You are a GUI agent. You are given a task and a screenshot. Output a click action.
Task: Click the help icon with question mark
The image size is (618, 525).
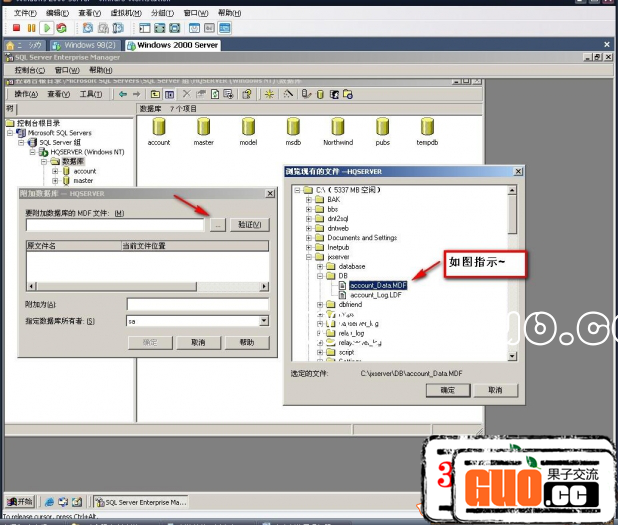pos(247,94)
